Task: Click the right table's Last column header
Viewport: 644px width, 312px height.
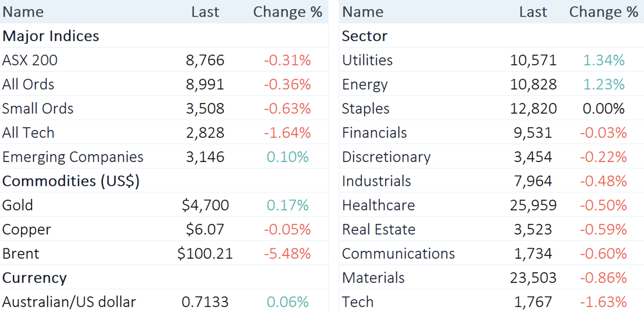Action: 533,12
